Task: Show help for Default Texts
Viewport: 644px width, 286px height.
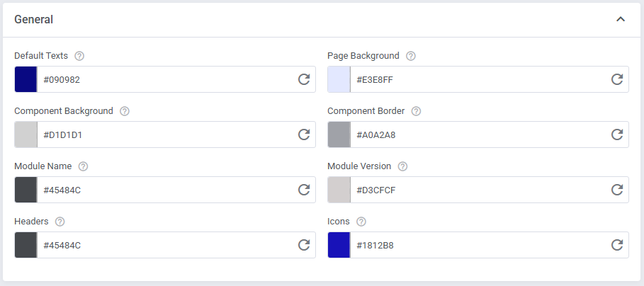Action: point(79,56)
